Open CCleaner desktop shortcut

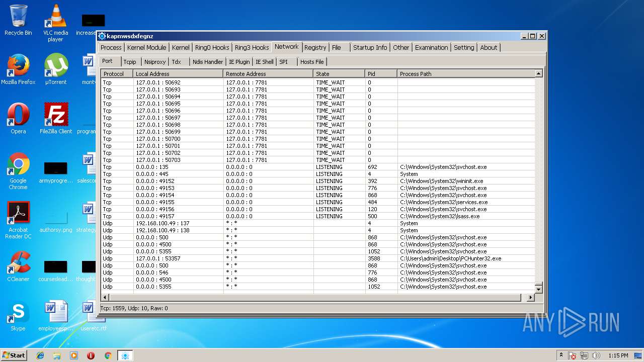point(18,266)
